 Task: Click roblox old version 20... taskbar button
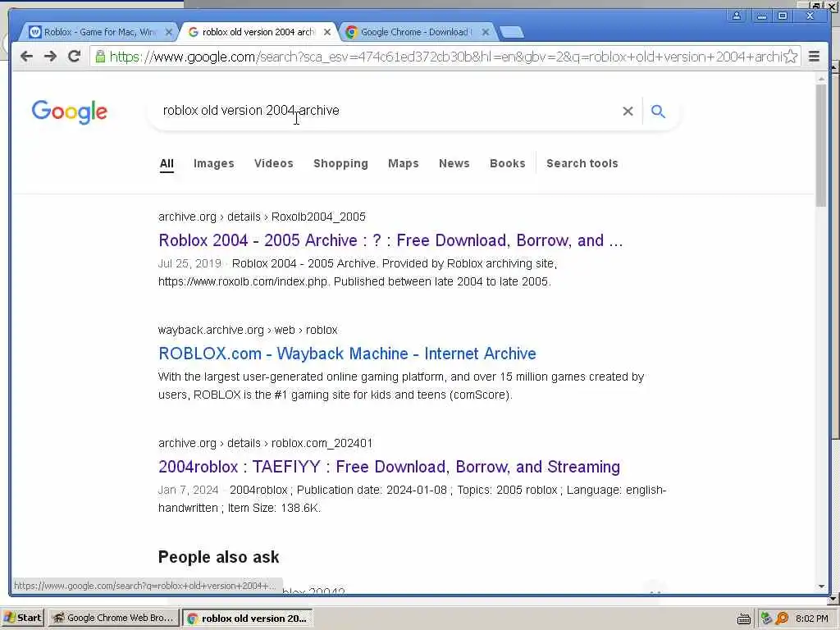248,619
